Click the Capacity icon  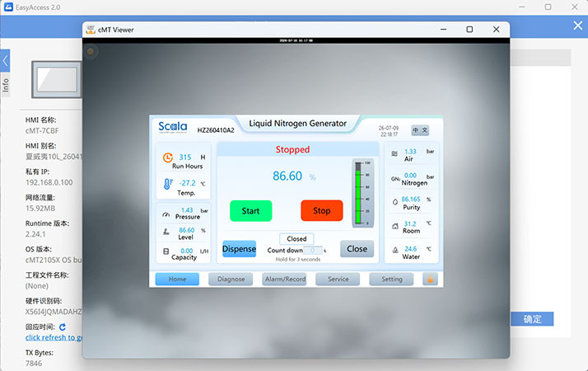point(166,251)
